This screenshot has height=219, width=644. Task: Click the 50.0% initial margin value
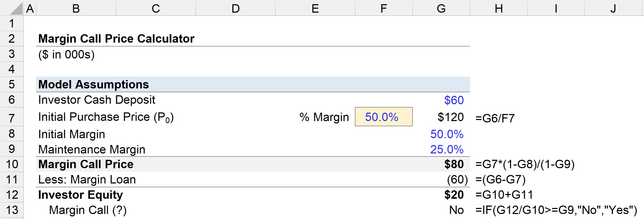click(x=447, y=134)
